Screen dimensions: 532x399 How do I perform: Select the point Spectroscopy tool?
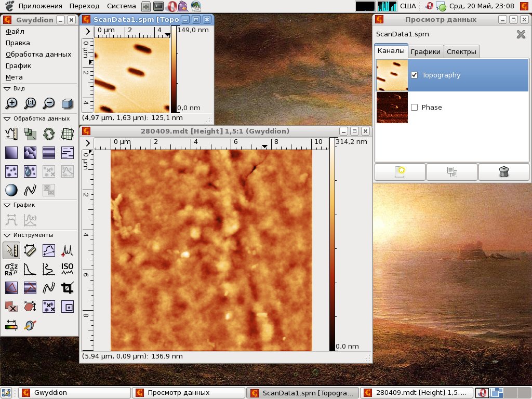67,250
